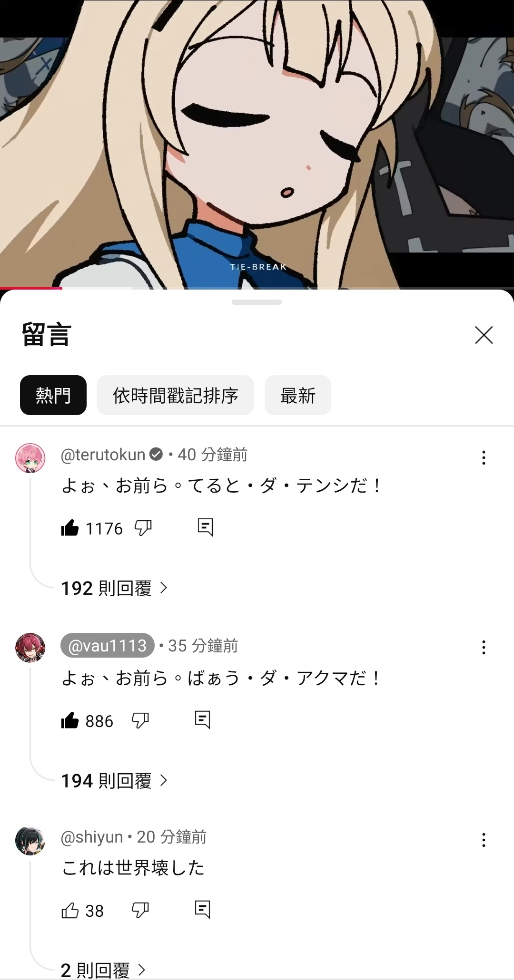The width and height of the screenshot is (514, 980).
Task: Tap reply icon on @shiyun's comment
Action: [202, 909]
